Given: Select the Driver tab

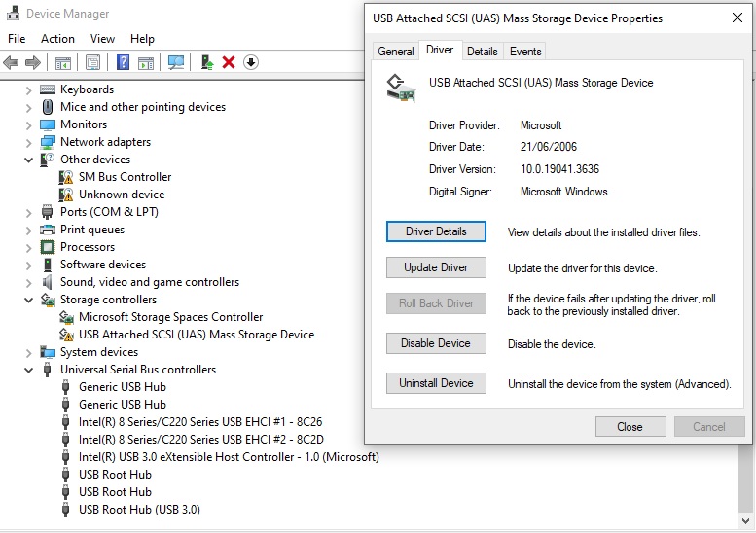Looking at the screenshot, I should coord(440,50).
